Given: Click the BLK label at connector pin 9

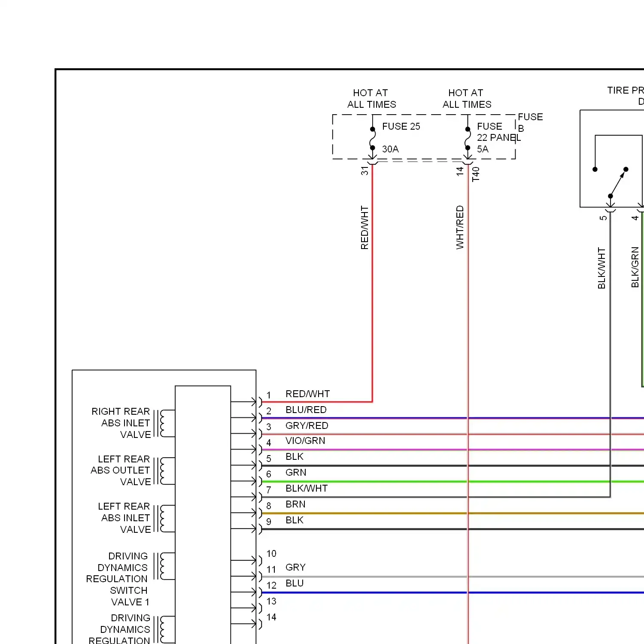Looking at the screenshot, I should point(295,520).
